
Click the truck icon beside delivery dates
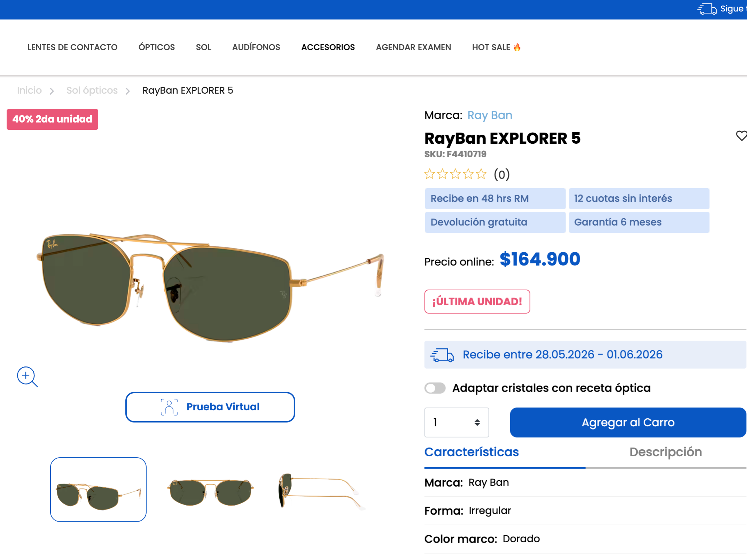point(442,355)
